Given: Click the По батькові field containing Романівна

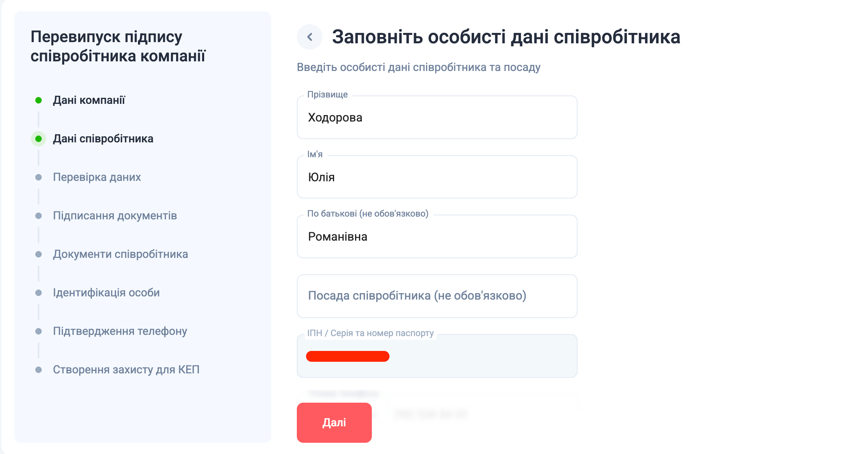Looking at the screenshot, I should [437, 237].
